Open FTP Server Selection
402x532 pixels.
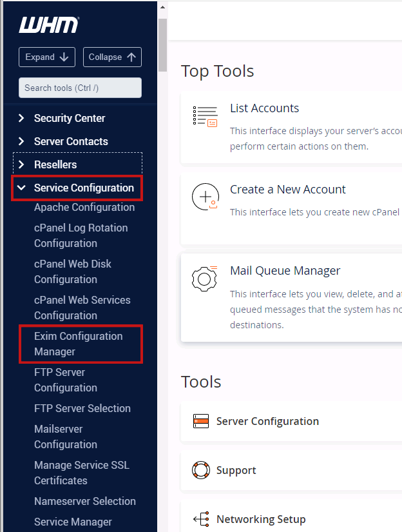pos(82,408)
